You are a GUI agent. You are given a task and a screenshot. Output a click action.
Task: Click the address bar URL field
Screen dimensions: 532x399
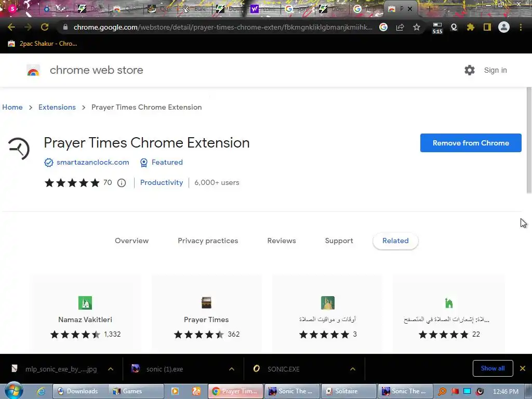[222, 27]
